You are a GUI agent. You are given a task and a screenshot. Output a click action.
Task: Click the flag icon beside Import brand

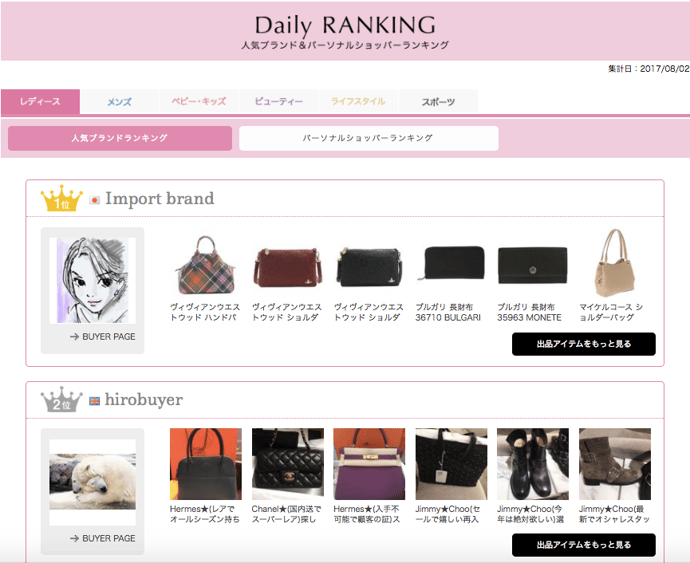coord(95,199)
